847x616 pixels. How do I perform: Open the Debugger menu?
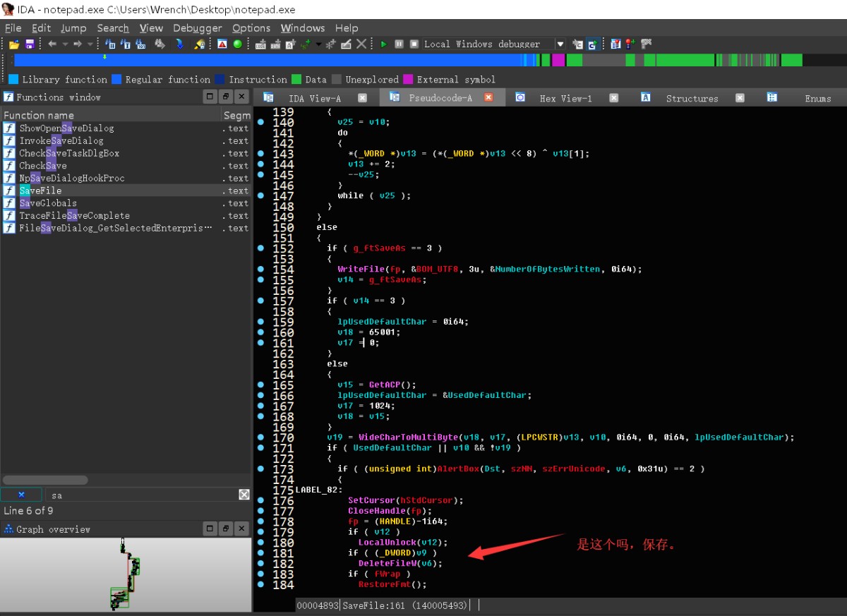pos(198,28)
